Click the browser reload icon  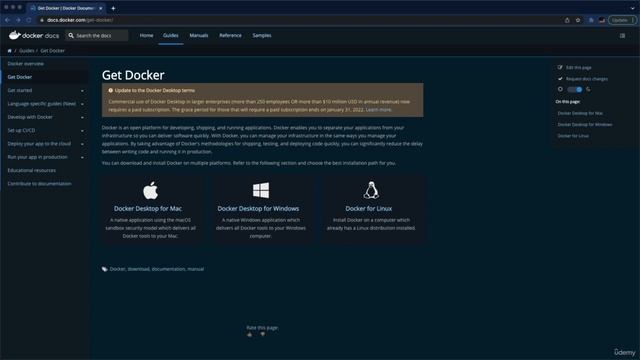(29, 20)
